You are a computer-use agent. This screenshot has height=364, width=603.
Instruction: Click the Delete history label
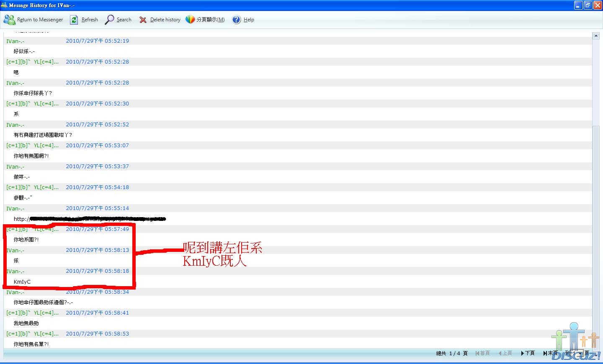pyautogui.click(x=165, y=20)
